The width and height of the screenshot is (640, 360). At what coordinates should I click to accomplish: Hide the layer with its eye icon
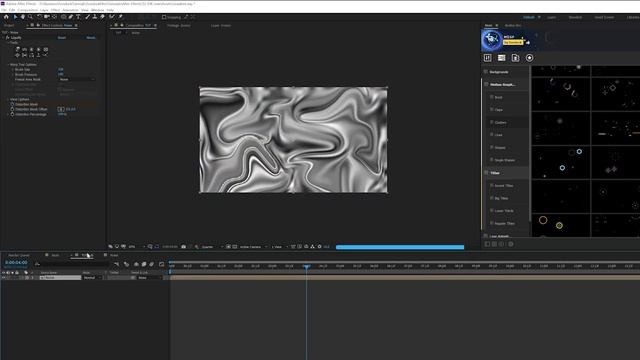click(x=4, y=278)
